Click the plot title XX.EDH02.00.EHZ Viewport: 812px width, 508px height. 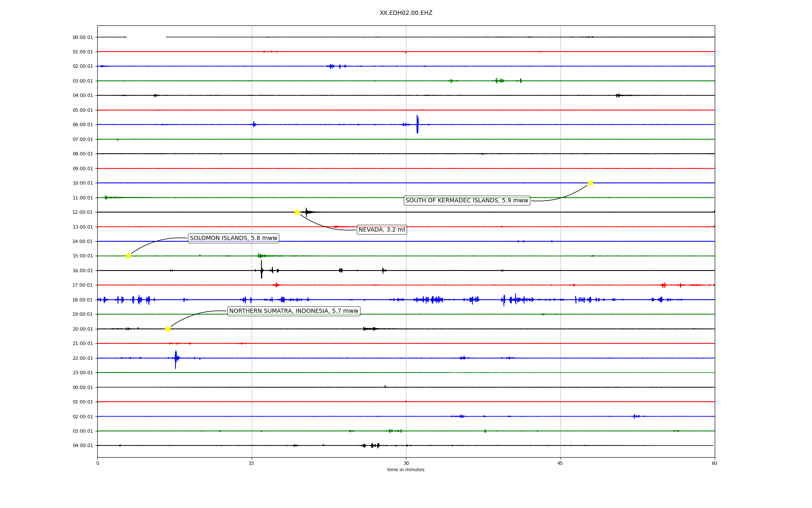(x=406, y=13)
